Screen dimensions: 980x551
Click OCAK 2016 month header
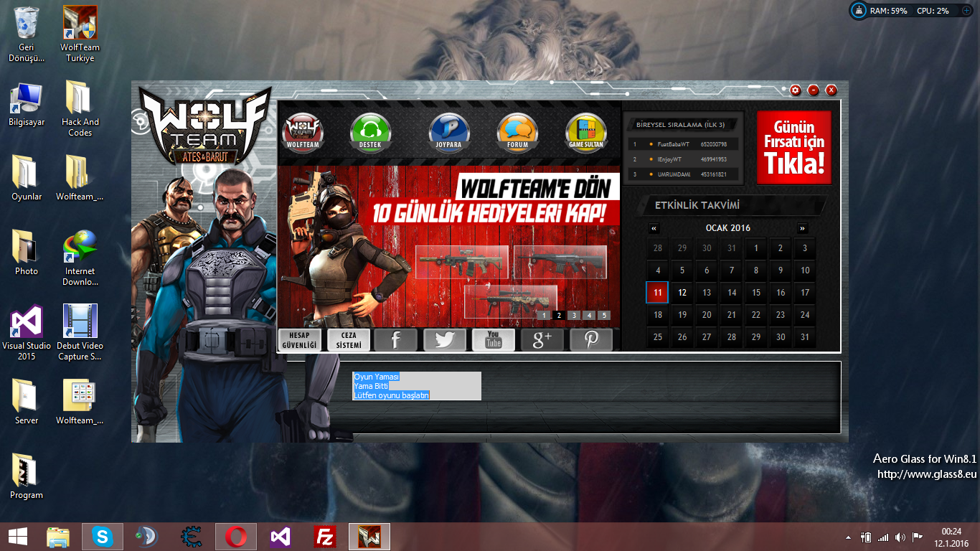(x=727, y=228)
